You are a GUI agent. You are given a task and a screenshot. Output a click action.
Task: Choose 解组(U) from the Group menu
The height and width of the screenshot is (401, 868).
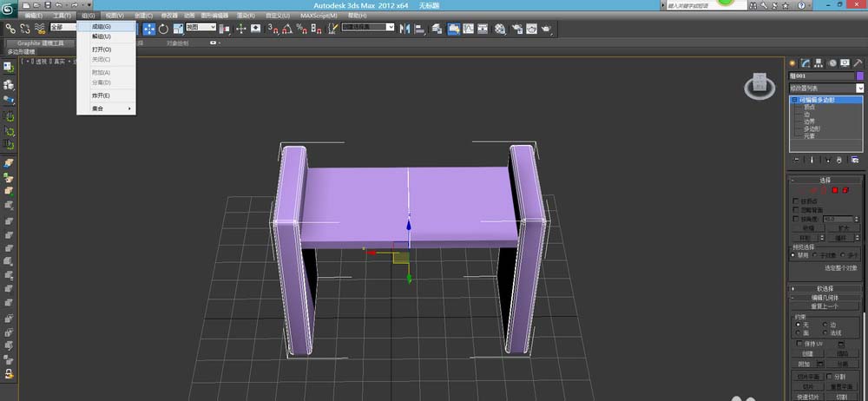[106, 36]
